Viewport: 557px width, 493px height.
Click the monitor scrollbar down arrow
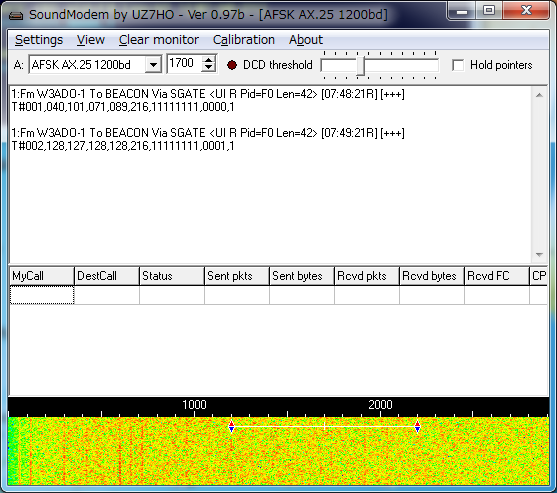(x=539, y=255)
